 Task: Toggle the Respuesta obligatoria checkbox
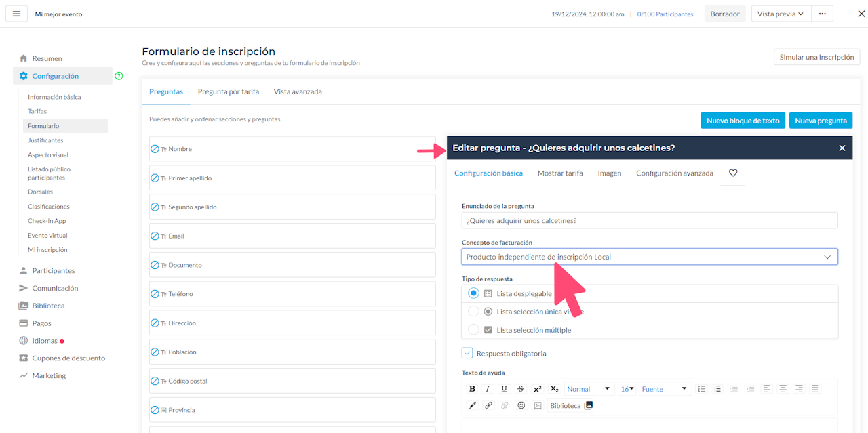pyautogui.click(x=467, y=353)
